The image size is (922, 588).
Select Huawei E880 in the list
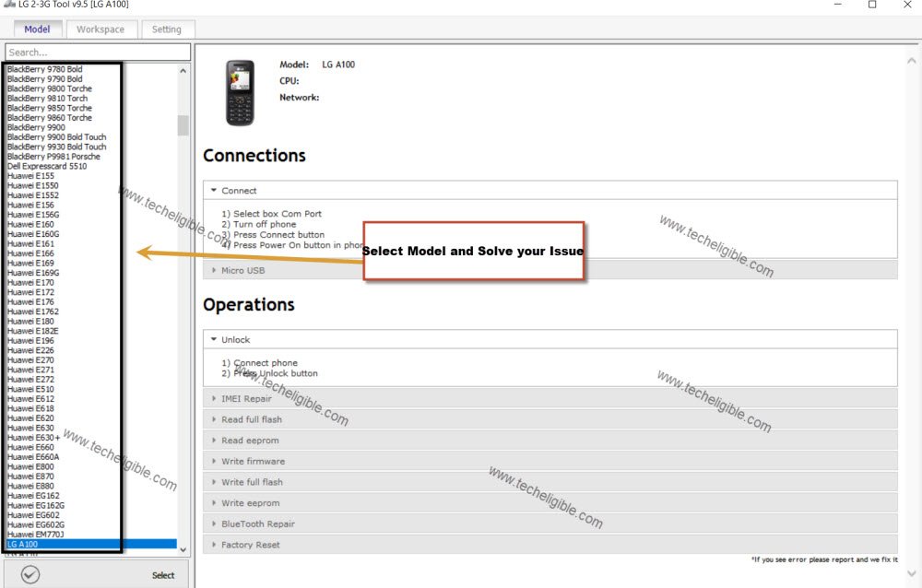[x=30, y=487]
